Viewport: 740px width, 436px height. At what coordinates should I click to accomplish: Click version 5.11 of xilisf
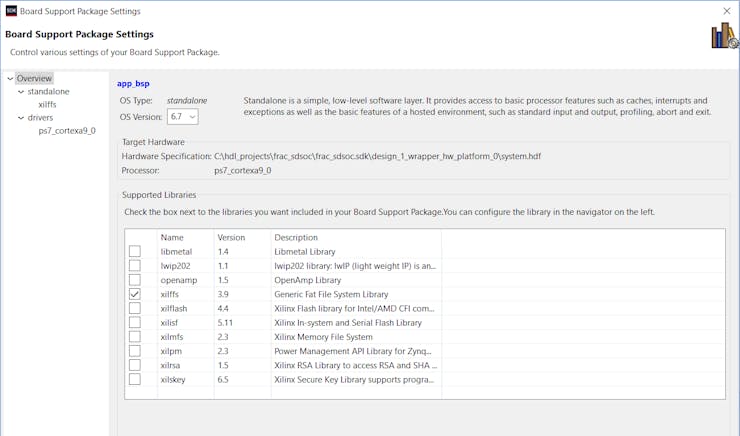[x=225, y=322]
